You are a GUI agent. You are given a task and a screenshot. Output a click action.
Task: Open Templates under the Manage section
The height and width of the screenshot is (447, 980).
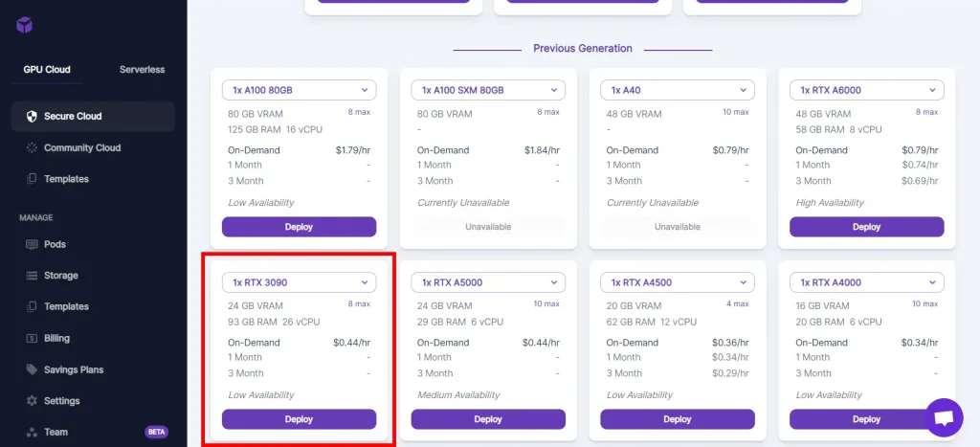[x=66, y=306]
